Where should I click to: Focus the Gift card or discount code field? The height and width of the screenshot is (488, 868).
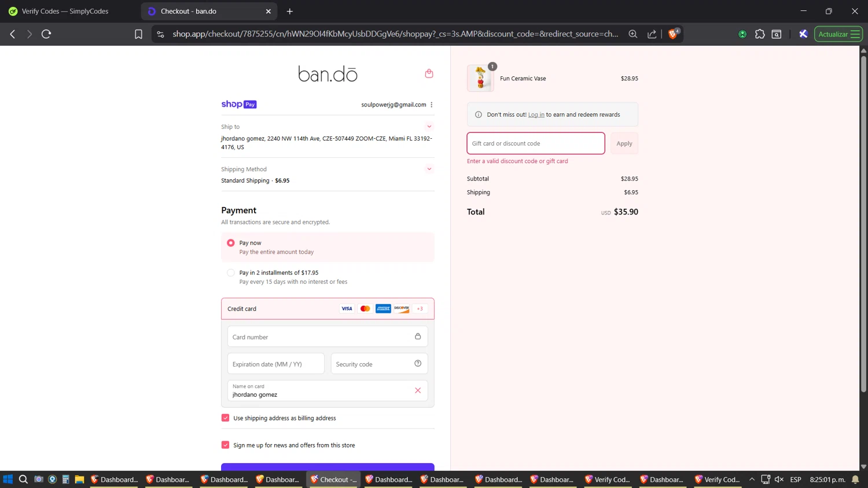tap(536, 143)
